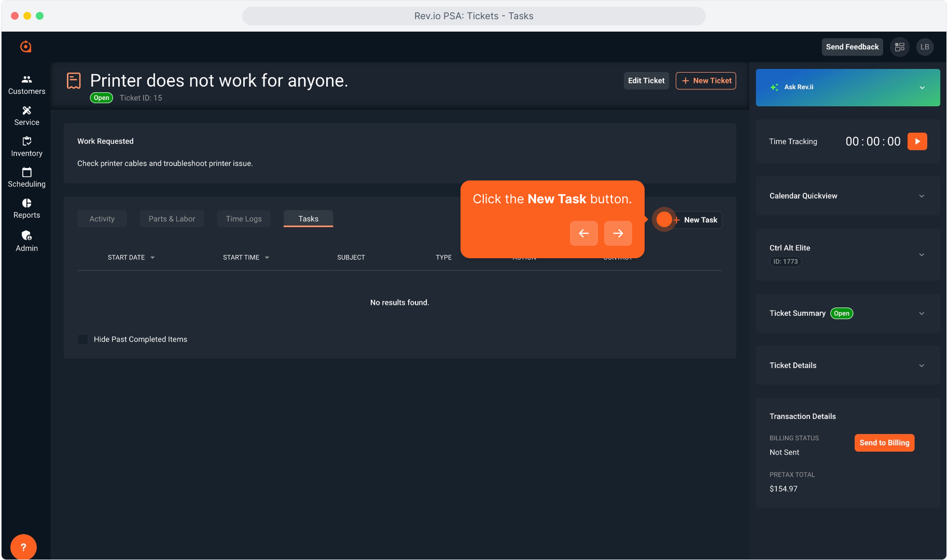This screenshot has width=948, height=560.
Task: Click next arrow in tutorial tooltip
Action: tap(618, 233)
